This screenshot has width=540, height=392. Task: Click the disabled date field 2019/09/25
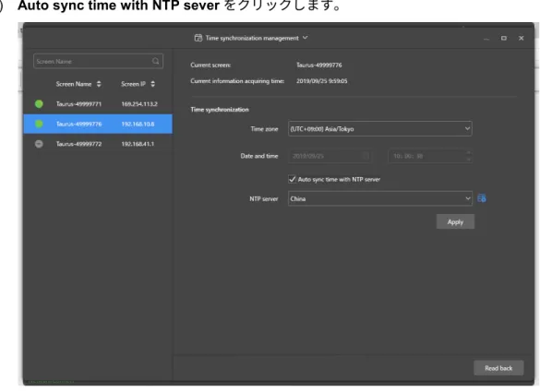point(330,156)
